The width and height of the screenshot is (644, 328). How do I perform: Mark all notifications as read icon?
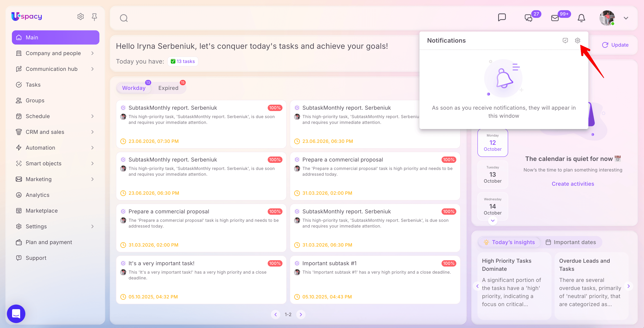565,41
